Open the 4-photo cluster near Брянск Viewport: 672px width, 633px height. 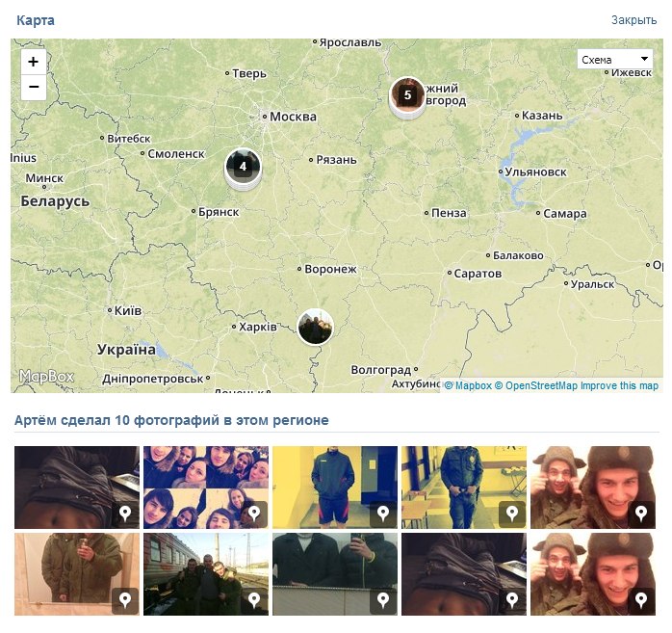coord(243,168)
